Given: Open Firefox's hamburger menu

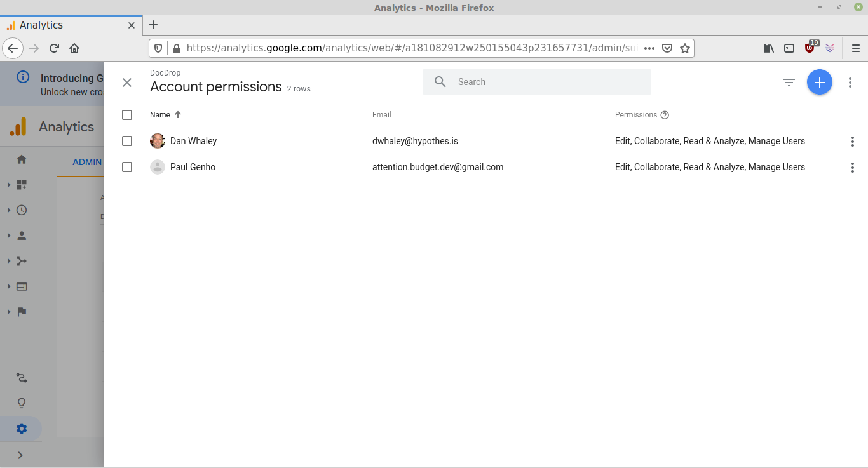Looking at the screenshot, I should (x=856, y=48).
